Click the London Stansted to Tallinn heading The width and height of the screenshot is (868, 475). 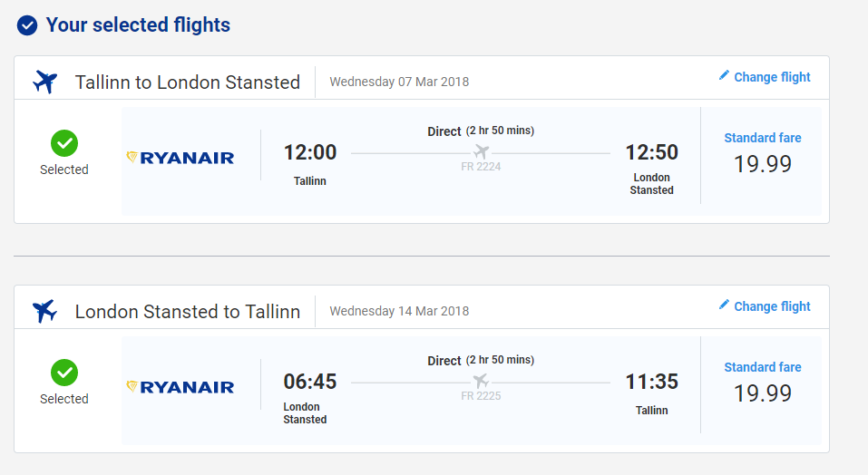pyautogui.click(x=188, y=312)
